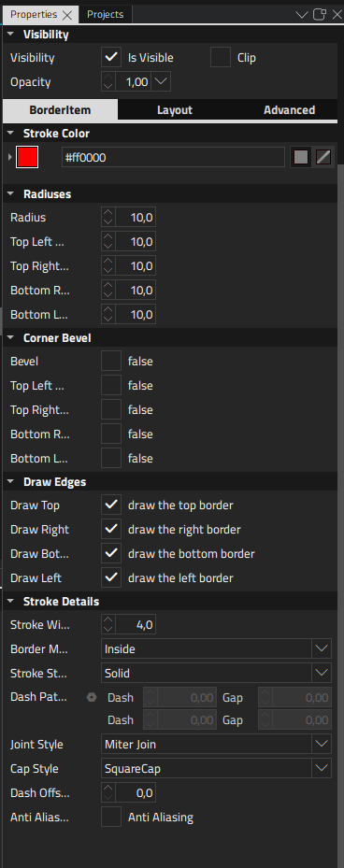Click the red stroke color swatch

(27, 157)
